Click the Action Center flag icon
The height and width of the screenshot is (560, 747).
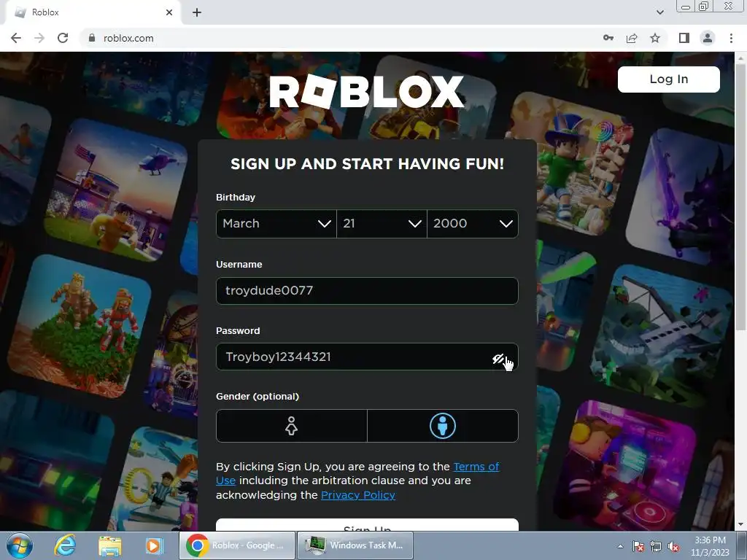click(638, 546)
